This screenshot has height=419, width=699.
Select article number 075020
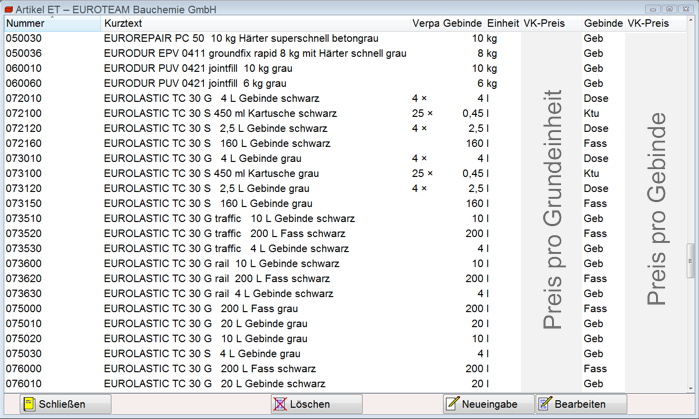24,339
